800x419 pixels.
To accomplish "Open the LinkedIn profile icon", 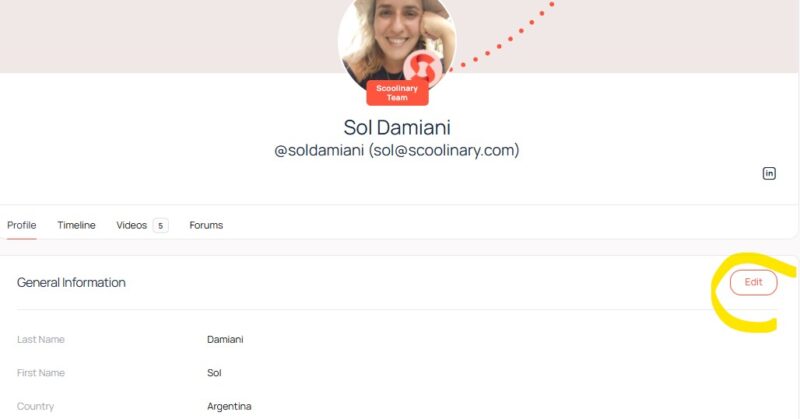I will (x=769, y=174).
